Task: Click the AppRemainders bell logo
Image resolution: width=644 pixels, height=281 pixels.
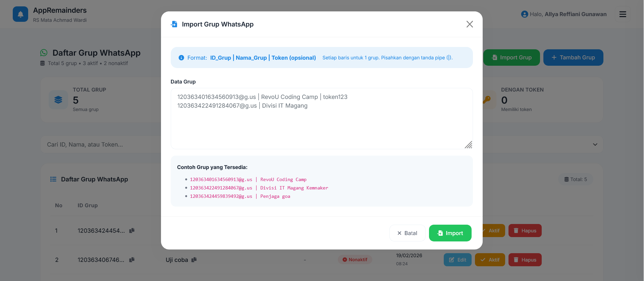Action: tap(20, 14)
